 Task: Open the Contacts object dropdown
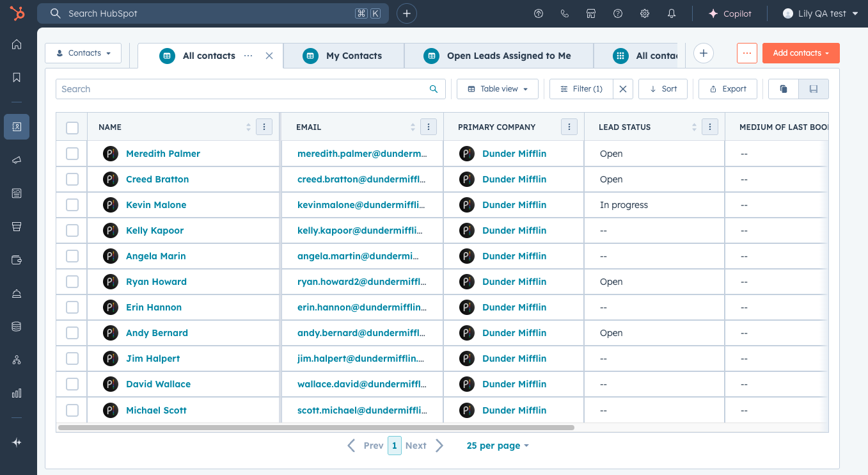click(x=83, y=53)
